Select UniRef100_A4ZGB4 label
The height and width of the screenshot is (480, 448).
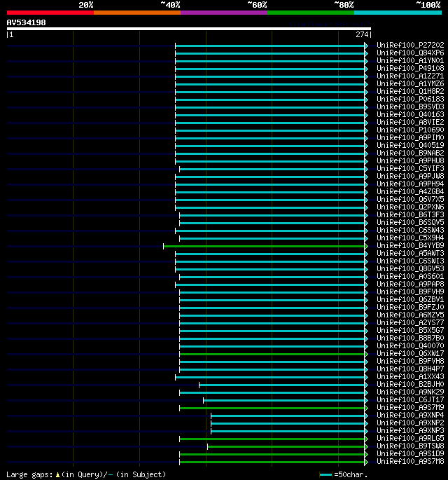410,191
